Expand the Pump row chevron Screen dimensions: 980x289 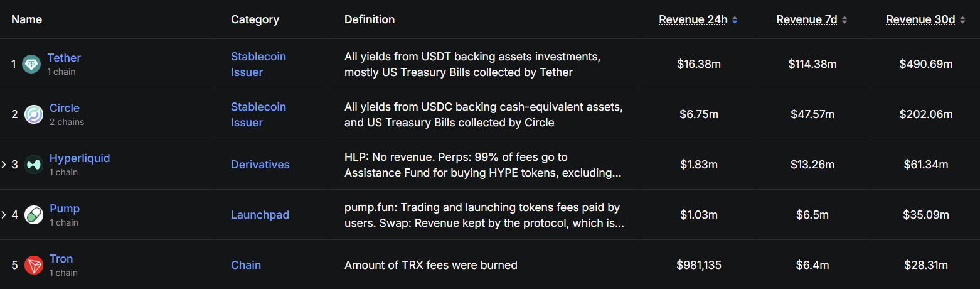click(4, 215)
